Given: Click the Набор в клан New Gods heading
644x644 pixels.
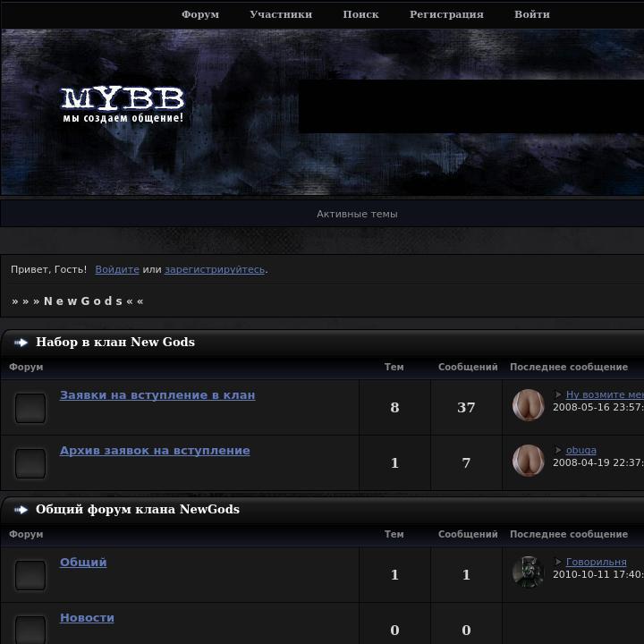Looking at the screenshot, I should [115, 342].
